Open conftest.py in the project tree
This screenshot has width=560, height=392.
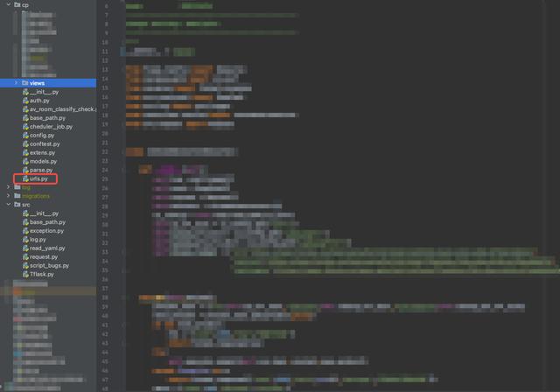45,143
